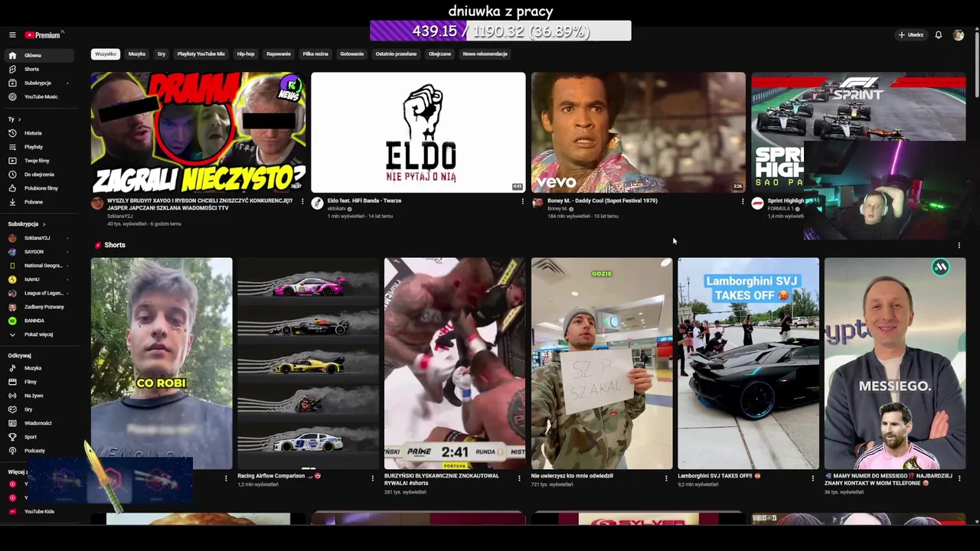Open Shorts from the sidebar
The image size is (980, 551).
(x=40, y=69)
